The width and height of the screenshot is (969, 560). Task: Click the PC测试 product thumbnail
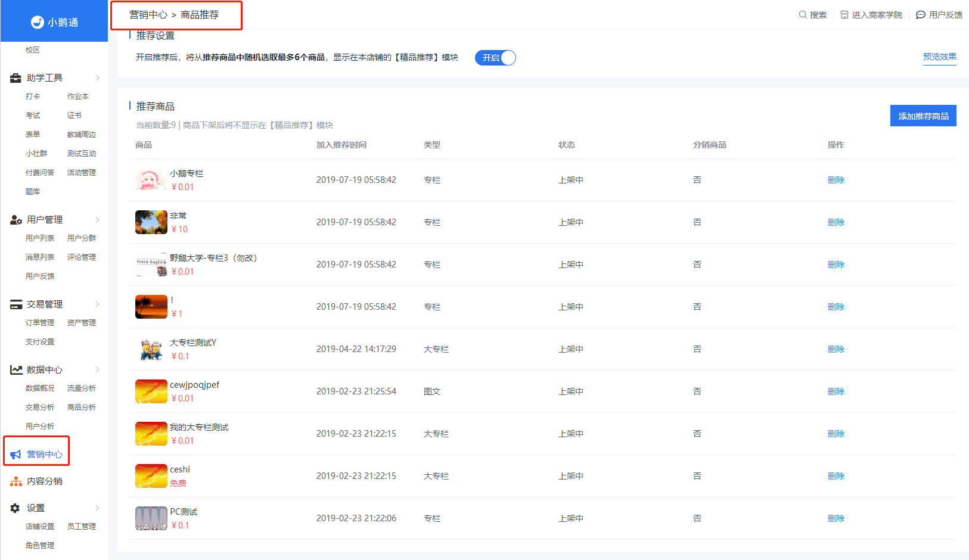pyautogui.click(x=151, y=518)
